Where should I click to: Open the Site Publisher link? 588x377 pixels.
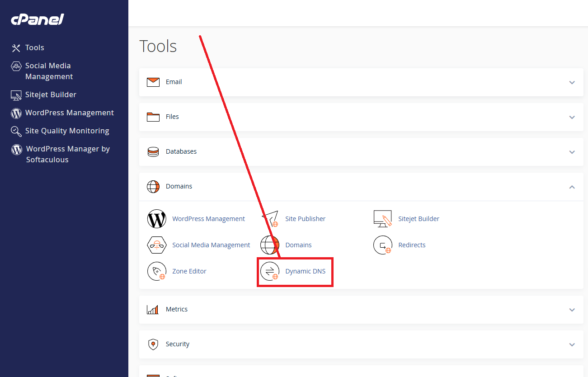pyautogui.click(x=305, y=219)
